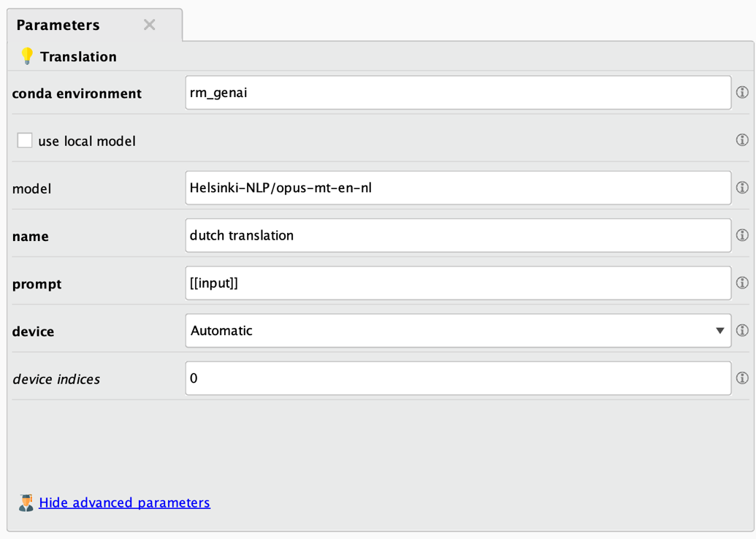
Task: Click the Translation operator header label
Action: click(x=80, y=56)
